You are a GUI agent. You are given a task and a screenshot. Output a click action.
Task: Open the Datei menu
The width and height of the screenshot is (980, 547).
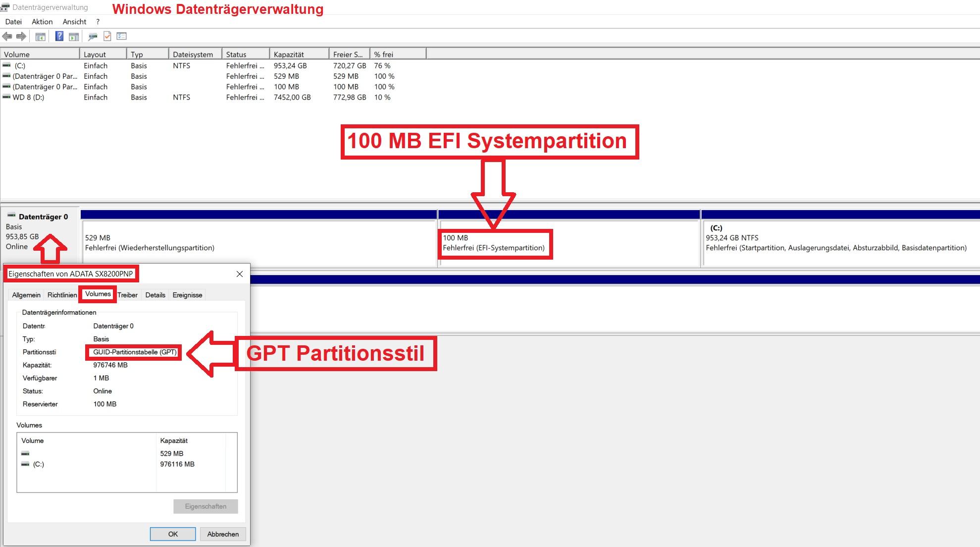pos(13,22)
